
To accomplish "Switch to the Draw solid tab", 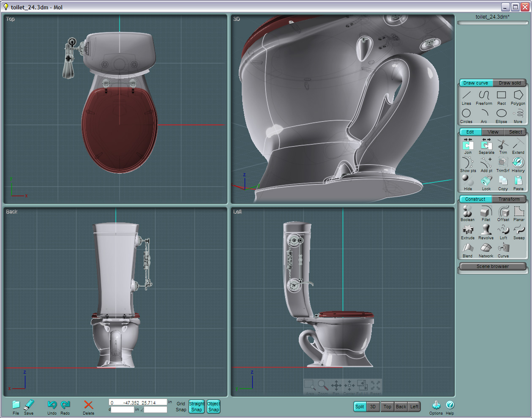I will [x=510, y=83].
